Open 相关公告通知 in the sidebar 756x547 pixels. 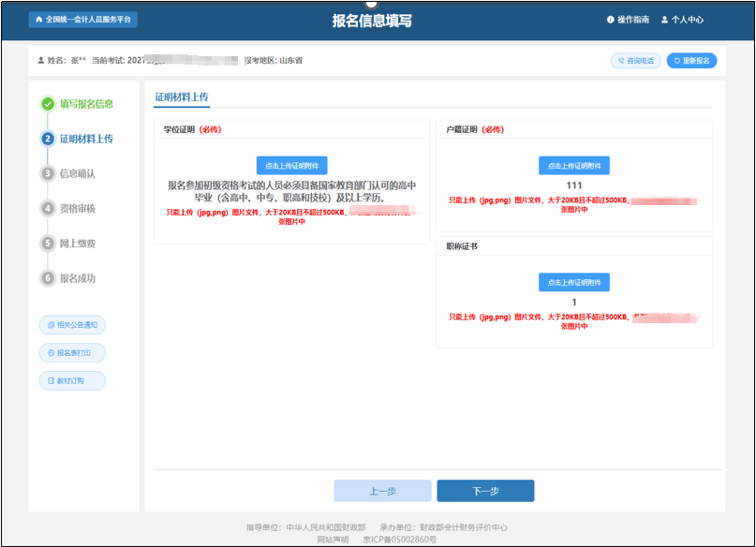72,324
